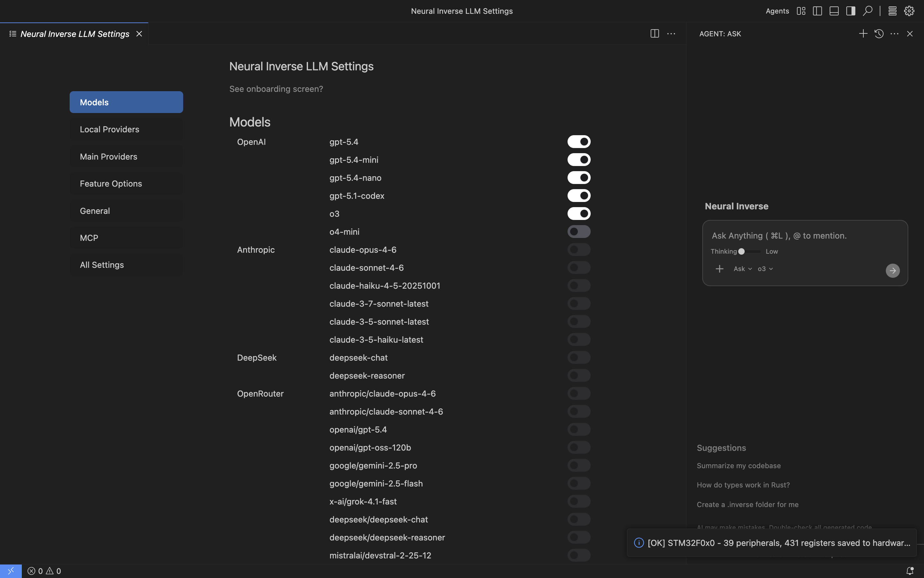
Task: Click the Anthropic provider label
Action: (256, 250)
